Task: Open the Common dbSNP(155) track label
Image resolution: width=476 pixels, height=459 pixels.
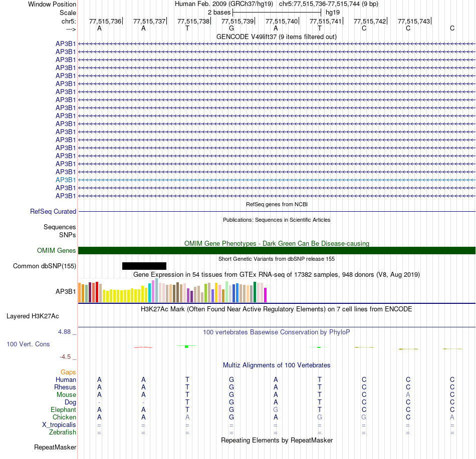Action: coord(45,266)
